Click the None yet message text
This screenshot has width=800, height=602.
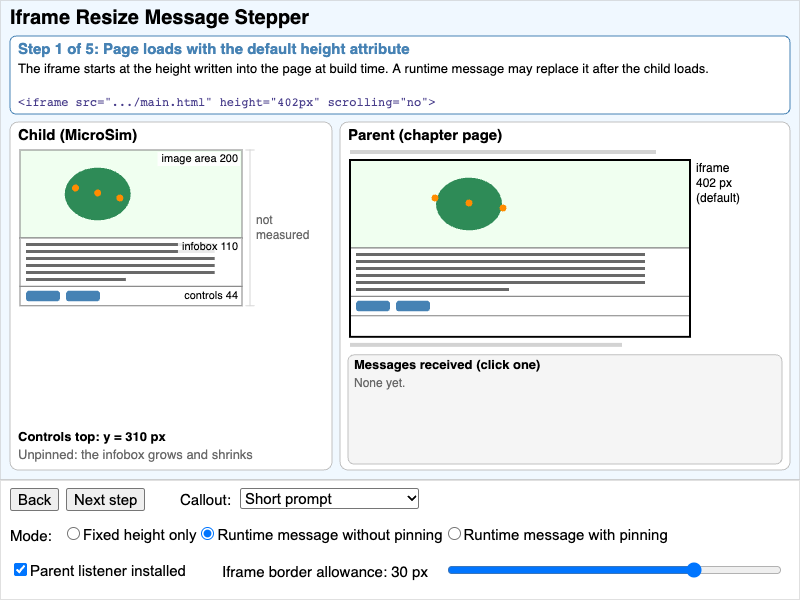(x=379, y=383)
